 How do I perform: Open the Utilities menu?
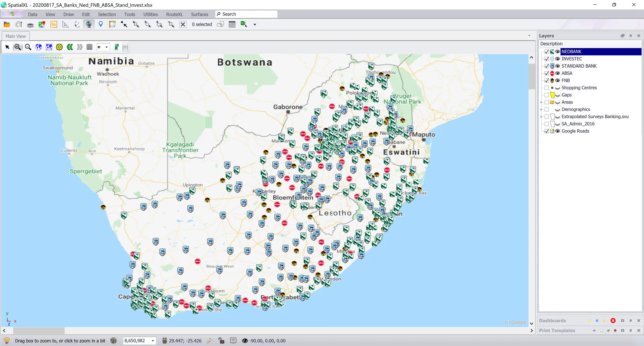pos(150,14)
